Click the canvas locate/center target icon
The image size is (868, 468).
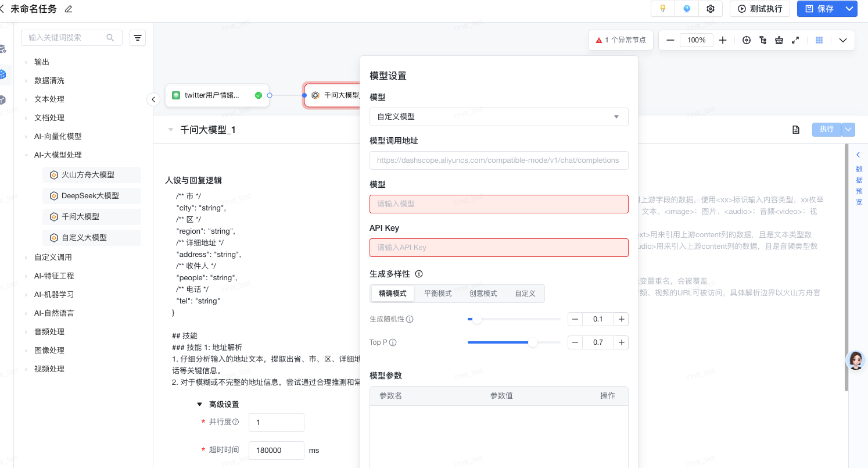(x=747, y=40)
